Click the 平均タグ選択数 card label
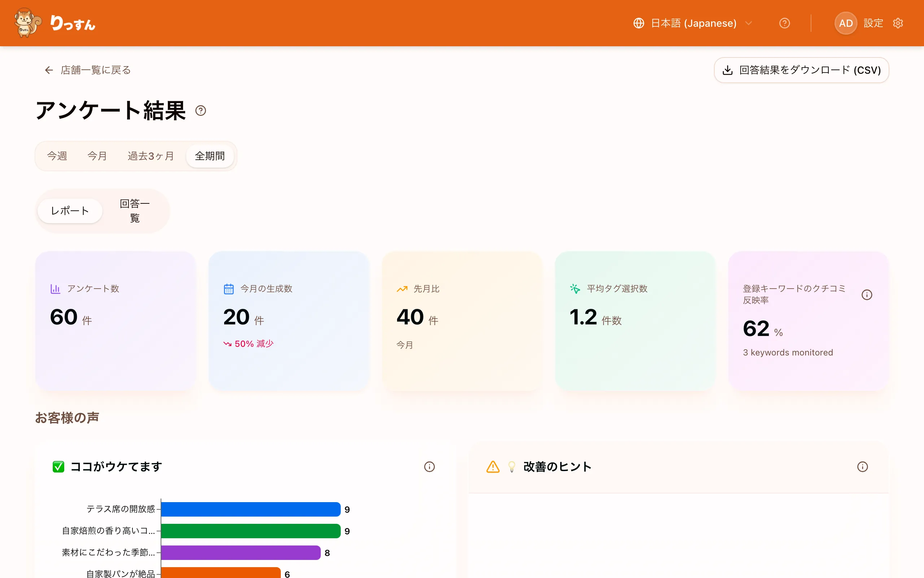Image resolution: width=924 pixels, height=578 pixels. tap(617, 289)
